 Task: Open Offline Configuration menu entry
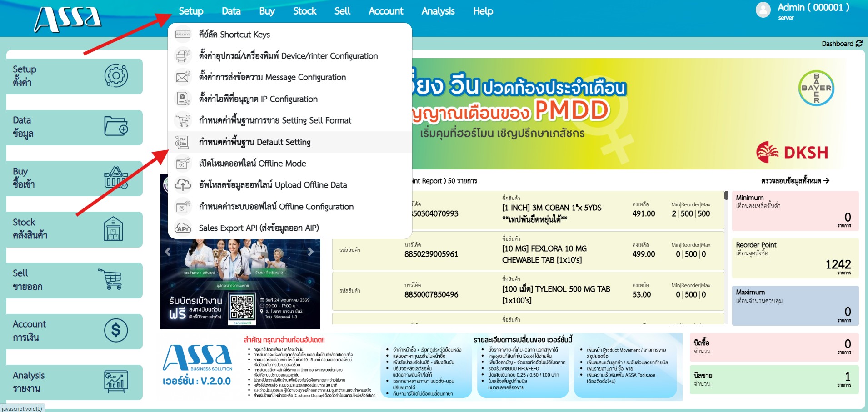[290, 207]
